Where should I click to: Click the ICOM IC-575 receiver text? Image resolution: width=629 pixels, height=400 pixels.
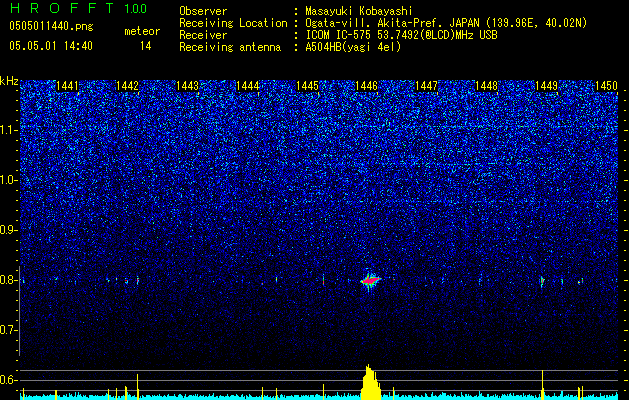pos(401,35)
